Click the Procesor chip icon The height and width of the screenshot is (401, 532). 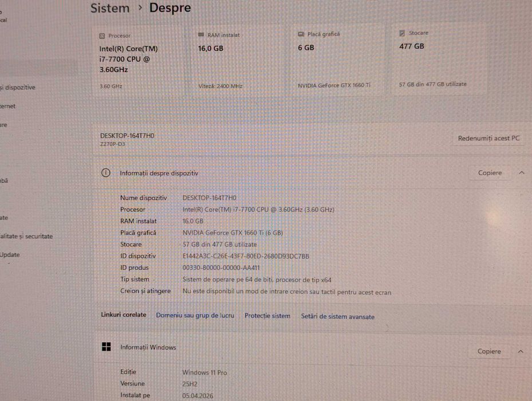click(x=102, y=36)
